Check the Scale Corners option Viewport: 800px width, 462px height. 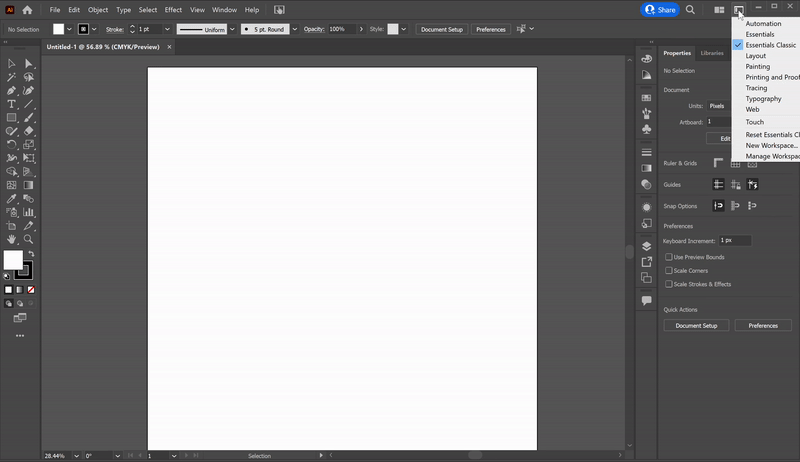[669, 271]
